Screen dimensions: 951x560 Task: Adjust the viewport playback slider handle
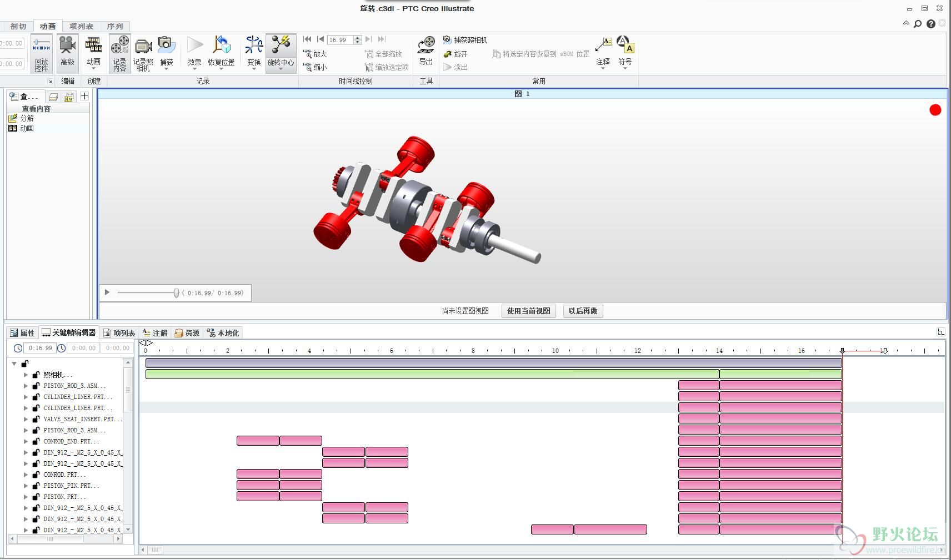pyautogui.click(x=176, y=293)
